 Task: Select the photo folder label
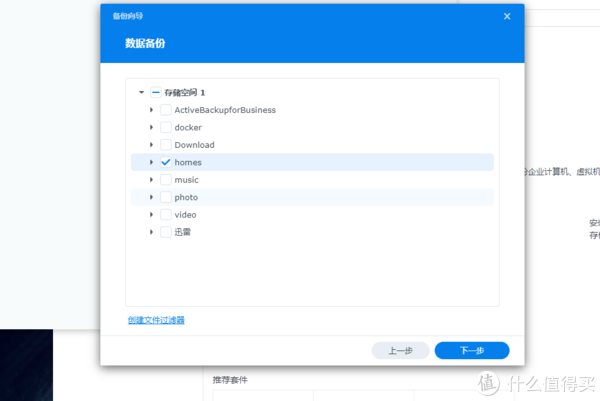186,197
